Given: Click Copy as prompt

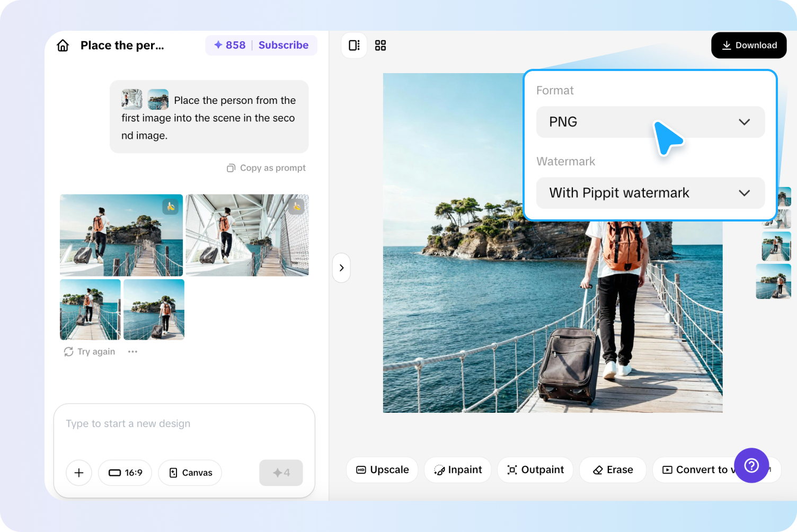Looking at the screenshot, I should [x=266, y=167].
